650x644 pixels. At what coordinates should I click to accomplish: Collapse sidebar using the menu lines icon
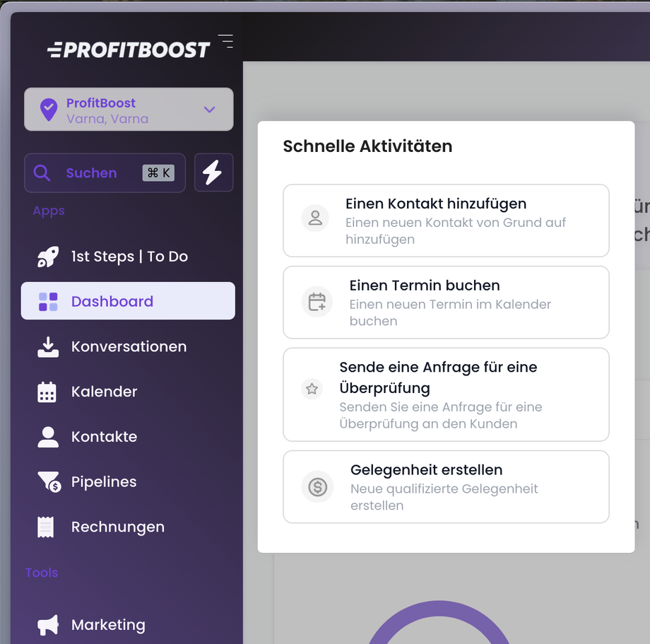(225, 41)
